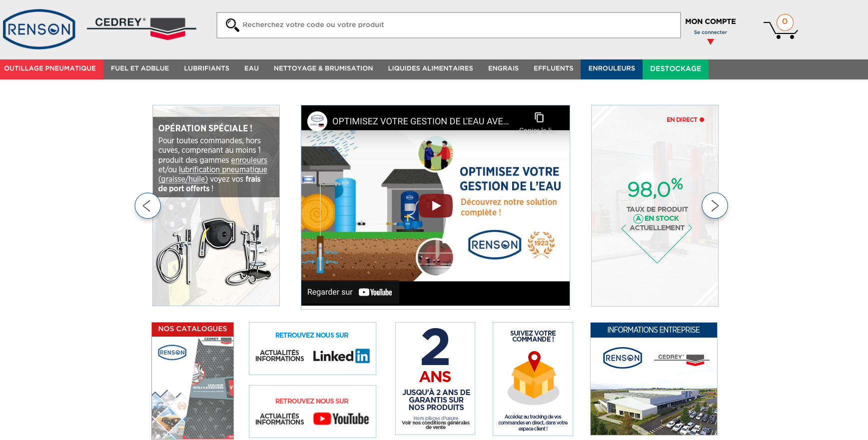Image resolution: width=868 pixels, height=440 pixels.
Task: Click the Cedrey logo in header
Action: point(141,27)
